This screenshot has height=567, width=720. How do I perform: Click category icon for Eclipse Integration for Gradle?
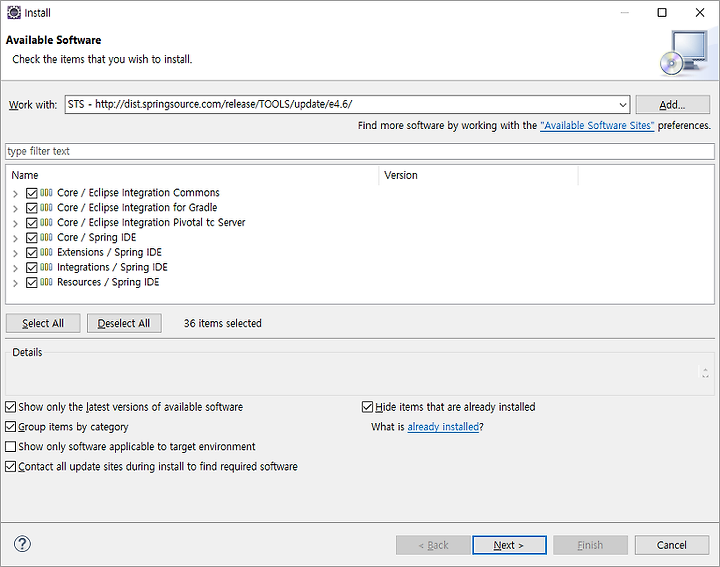(x=46, y=208)
